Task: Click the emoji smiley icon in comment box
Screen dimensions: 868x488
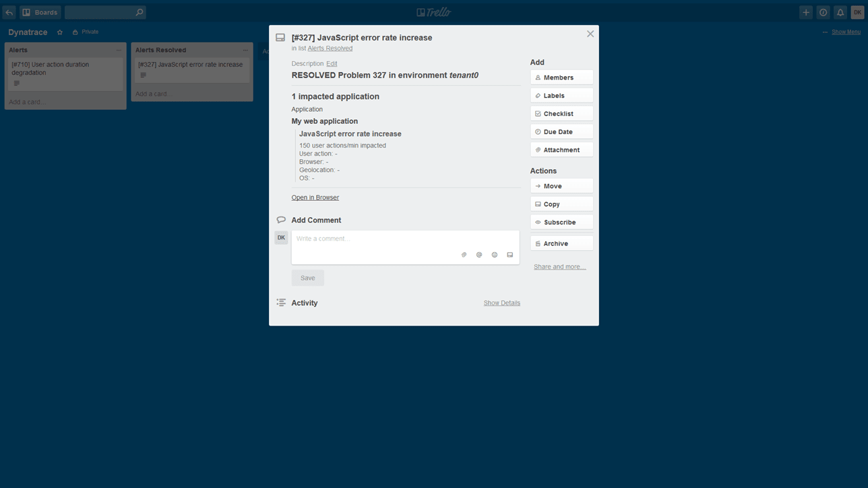Action: tap(495, 255)
